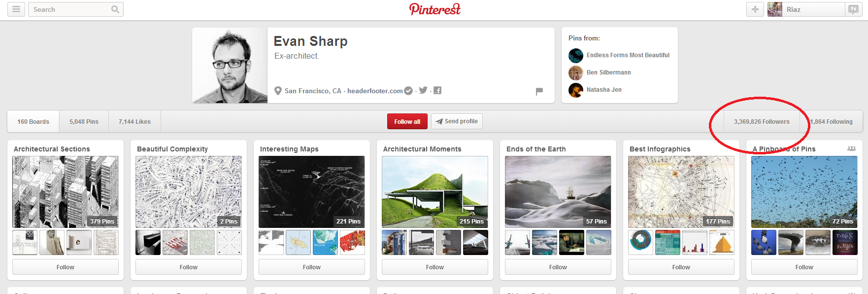This screenshot has width=868, height=294.
Task: Follow the A Pinboard of Pins board
Action: (x=804, y=267)
